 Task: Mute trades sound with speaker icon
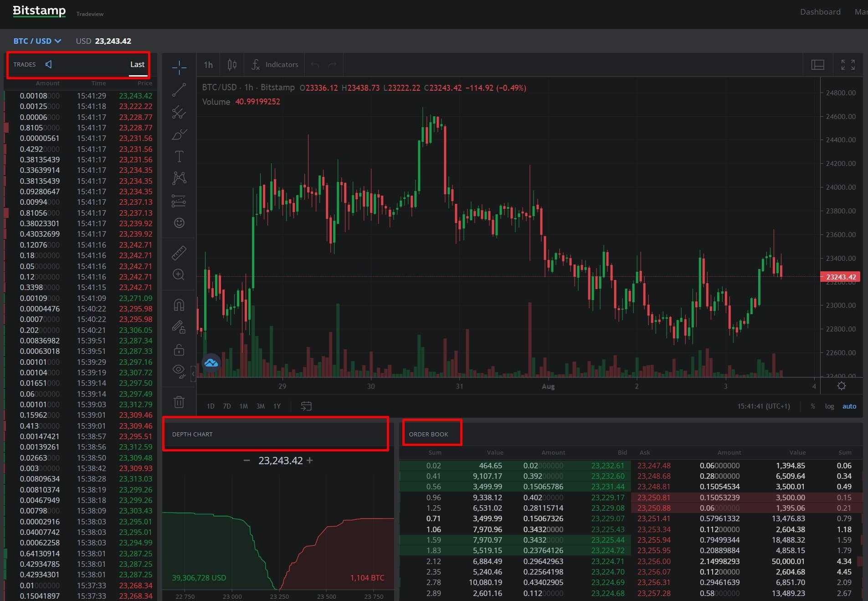pos(49,64)
